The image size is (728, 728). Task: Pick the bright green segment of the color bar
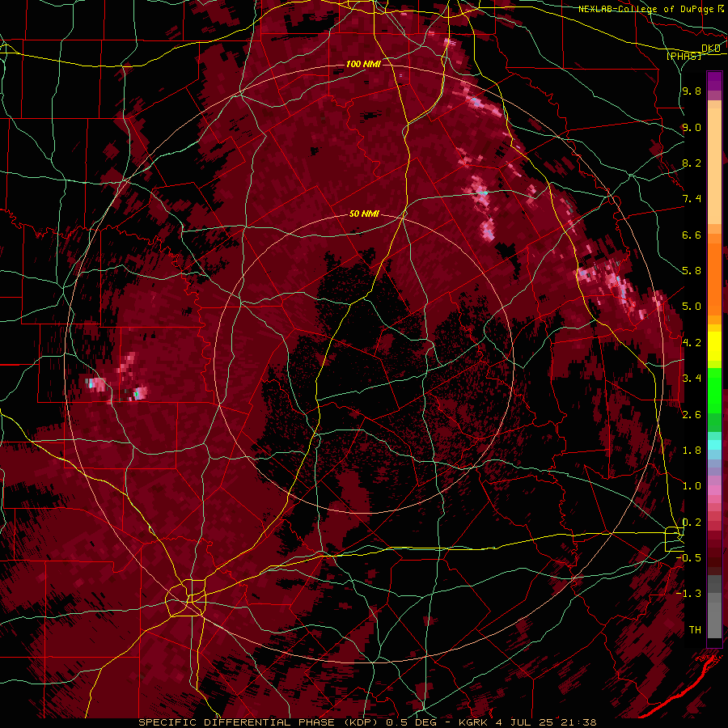click(714, 389)
